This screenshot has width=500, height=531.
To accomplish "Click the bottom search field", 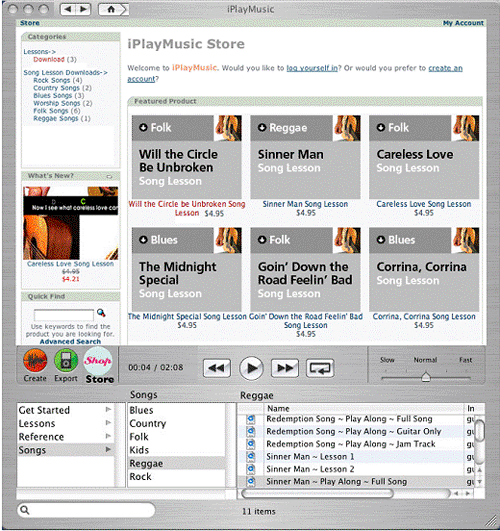I will click(86, 510).
